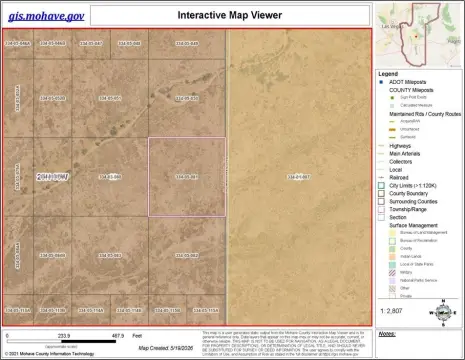
Task: Click the Mohave County overview map thumbnail
Action: pos(419,35)
